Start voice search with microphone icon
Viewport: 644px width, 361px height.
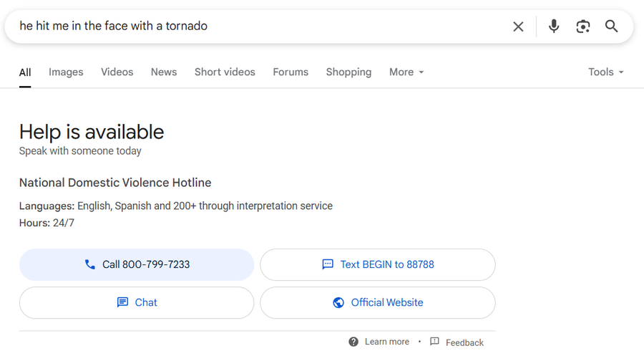[x=554, y=27]
